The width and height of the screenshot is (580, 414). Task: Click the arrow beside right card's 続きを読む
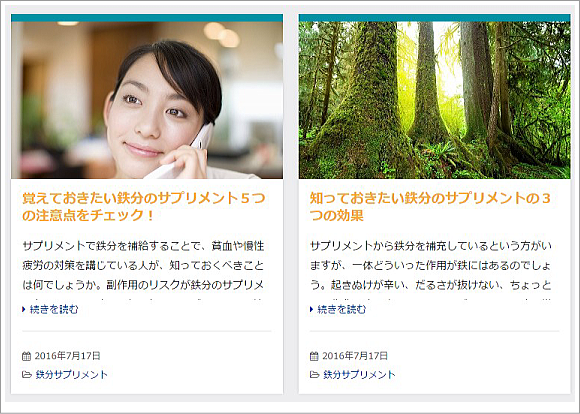click(x=311, y=309)
